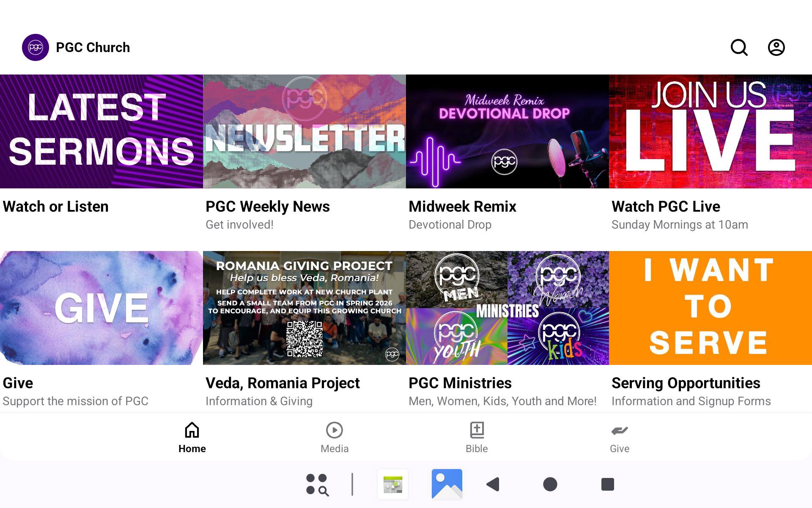Open the Give tab in bottom navigation
The image size is (812, 508).
coord(619,438)
